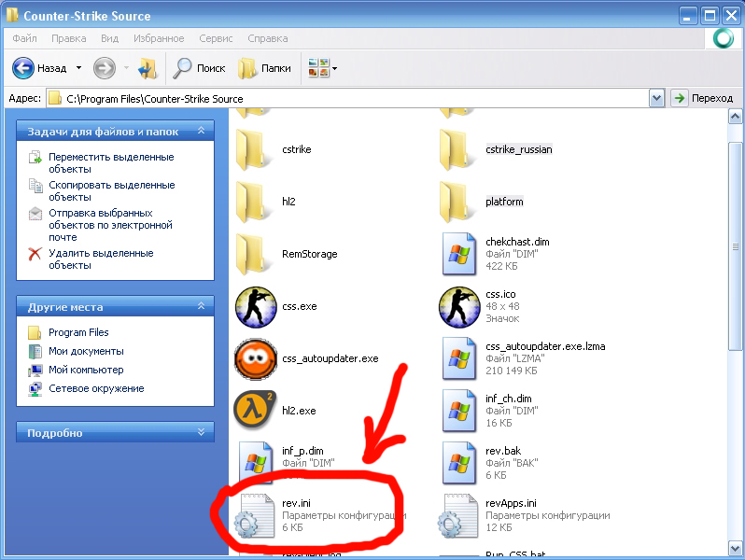Click the Forward navigation arrow button
745x560 pixels.
pyautogui.click(x=105, y=68)
